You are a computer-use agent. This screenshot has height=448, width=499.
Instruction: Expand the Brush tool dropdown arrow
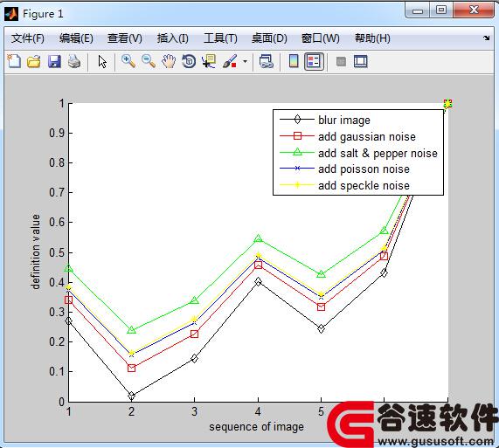(245, 61)
